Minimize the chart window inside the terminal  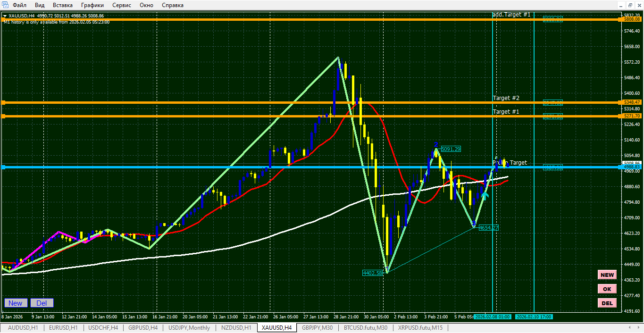tap(621, 5)
